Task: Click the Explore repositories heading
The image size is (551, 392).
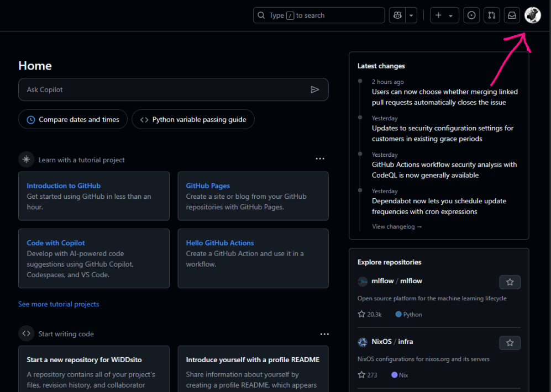Action: pyautogui.click(x=390, y=262)
